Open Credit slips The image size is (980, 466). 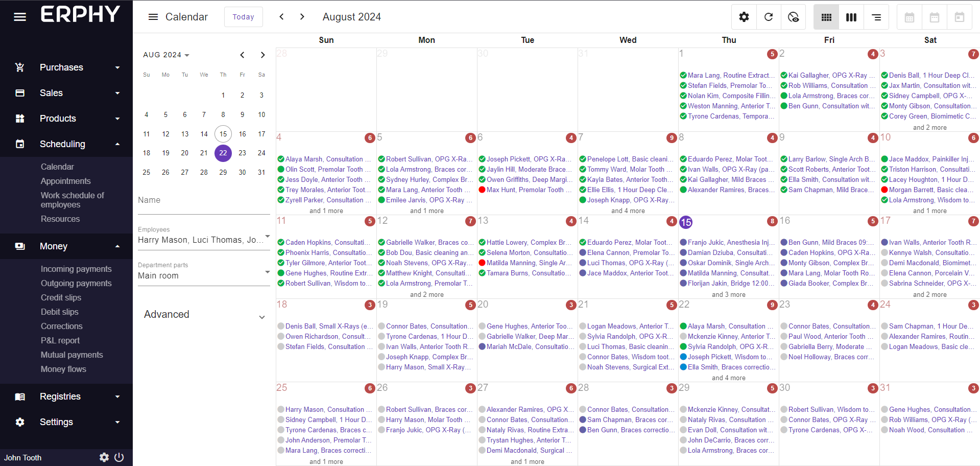61,297
